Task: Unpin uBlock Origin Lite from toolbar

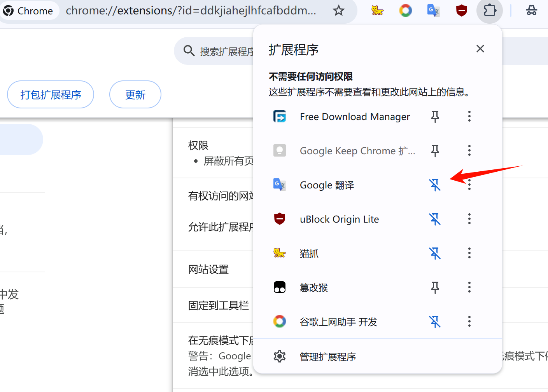Action: pyautogui.click(x=435, y=219)
